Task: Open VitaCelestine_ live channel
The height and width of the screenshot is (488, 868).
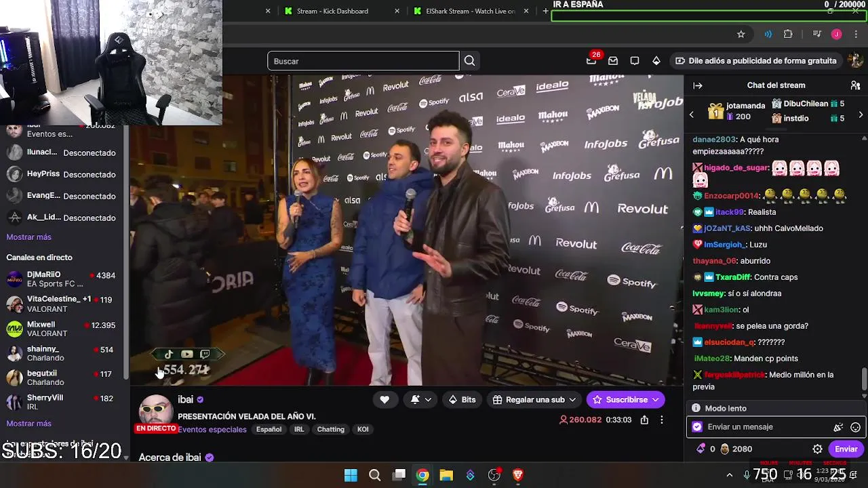Action: pyautogui.click(x=61, y=304)
